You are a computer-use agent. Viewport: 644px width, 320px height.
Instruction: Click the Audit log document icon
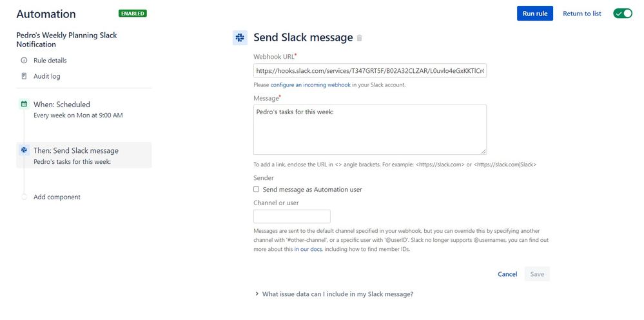point(24,76)
